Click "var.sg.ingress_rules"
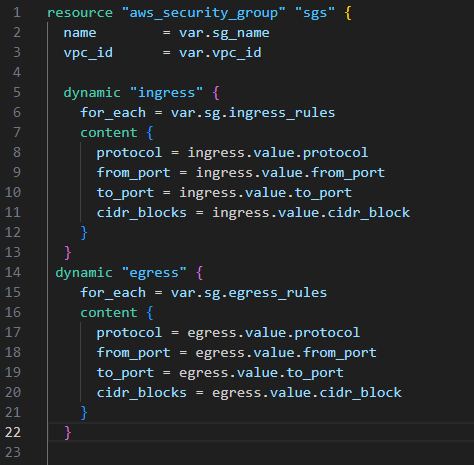474x465 pixels. tap(253, 113)
